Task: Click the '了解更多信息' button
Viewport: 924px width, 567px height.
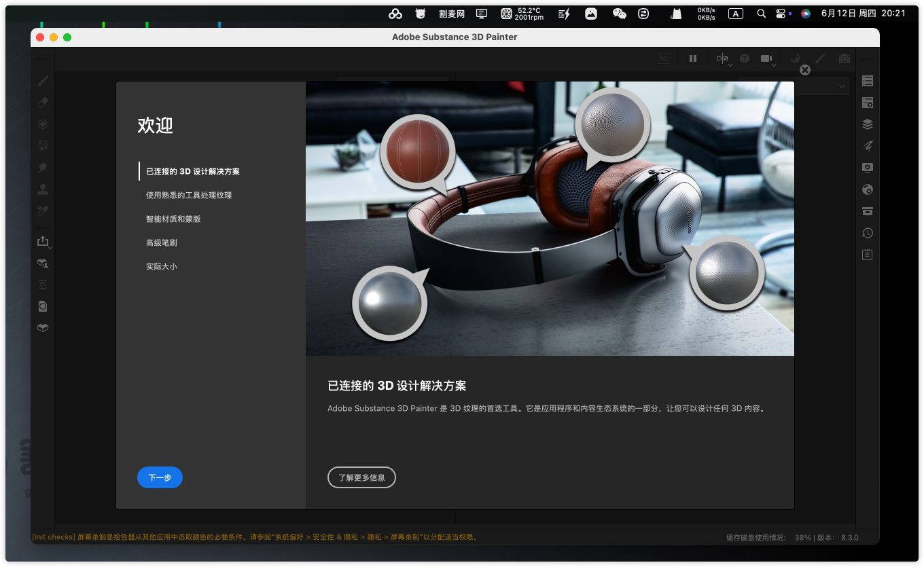Action: 361,477
